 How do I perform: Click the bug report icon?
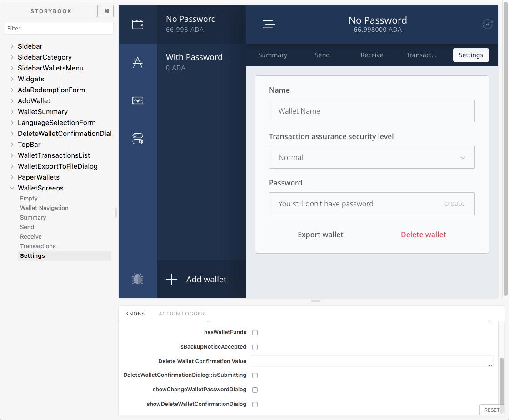click(138, 279)
